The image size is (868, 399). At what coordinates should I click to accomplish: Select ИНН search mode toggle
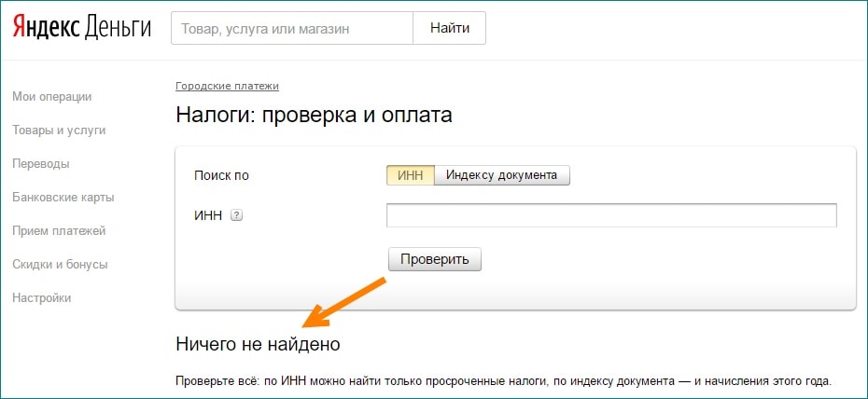coord(410,175)
